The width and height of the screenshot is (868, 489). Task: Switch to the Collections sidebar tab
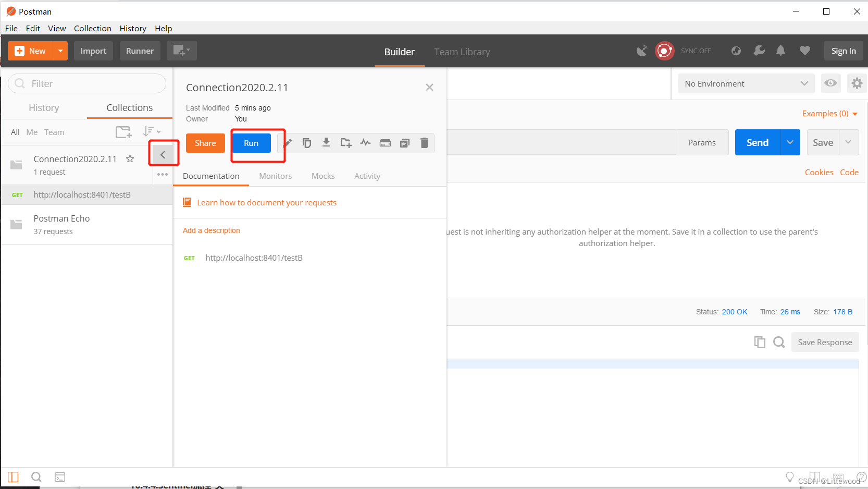(x=130, y=108)
